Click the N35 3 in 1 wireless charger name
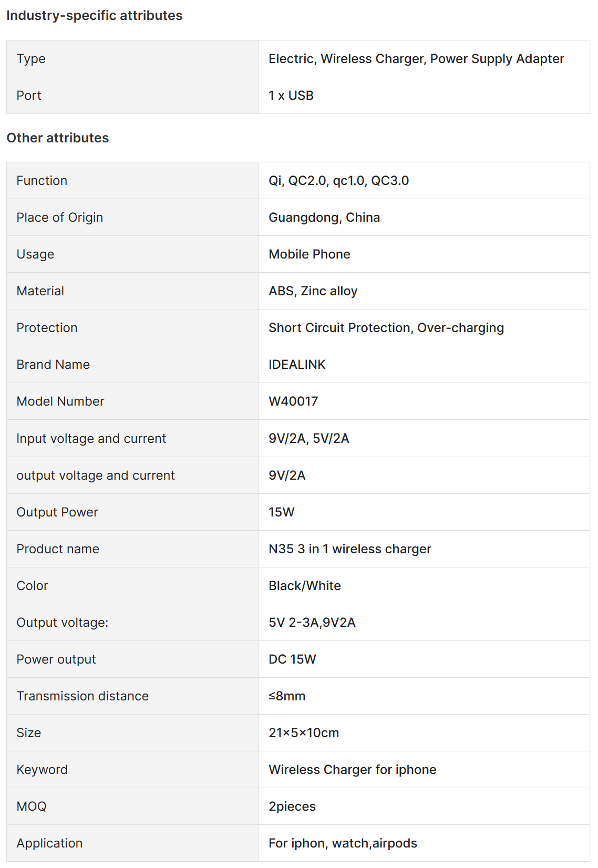598x868 pixels. [350, 549]
